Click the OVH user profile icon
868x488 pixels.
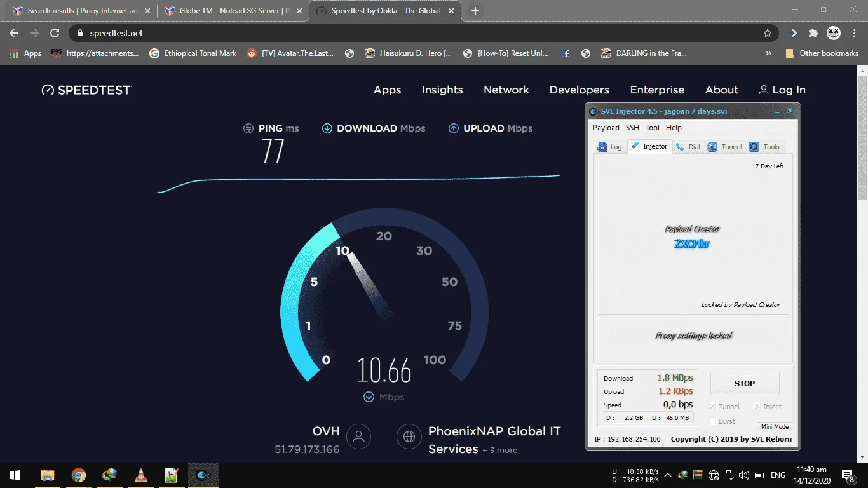358,437
